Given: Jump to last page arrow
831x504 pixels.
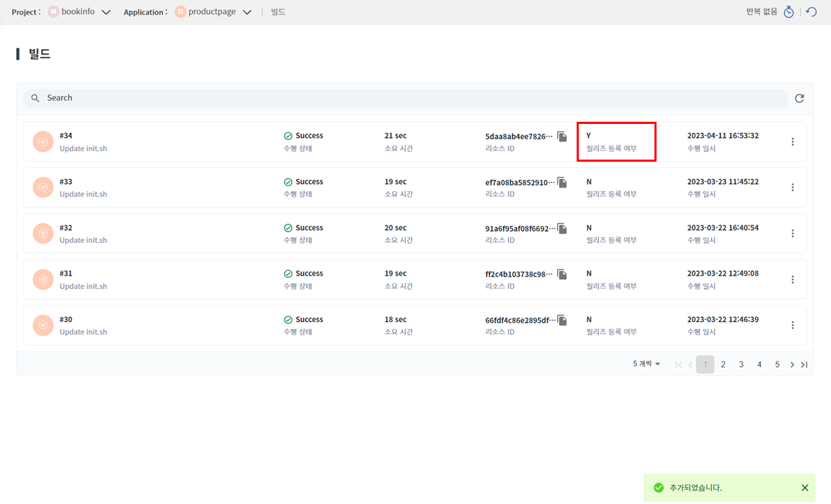Looking at the screenshot, I should [804, 364].
